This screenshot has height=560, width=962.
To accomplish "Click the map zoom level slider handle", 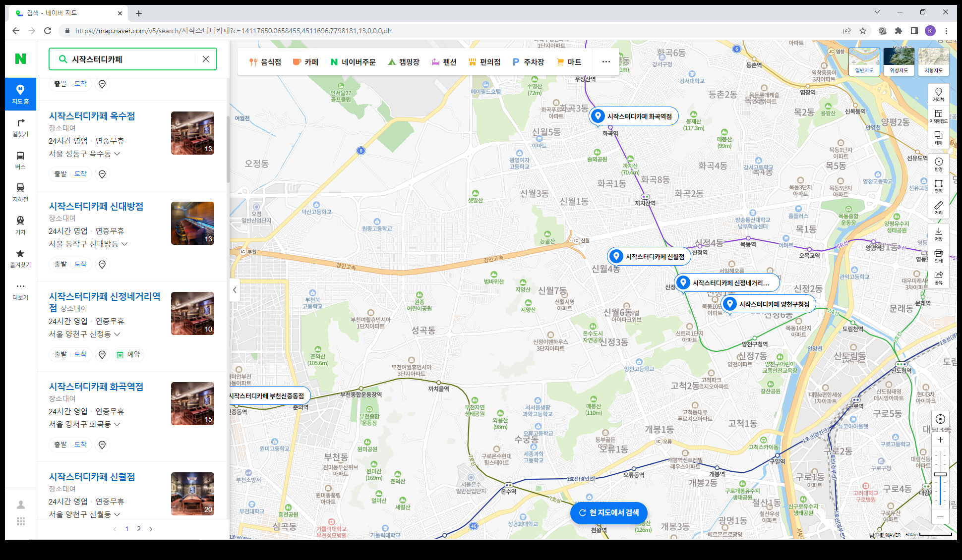I will point(940,474).
